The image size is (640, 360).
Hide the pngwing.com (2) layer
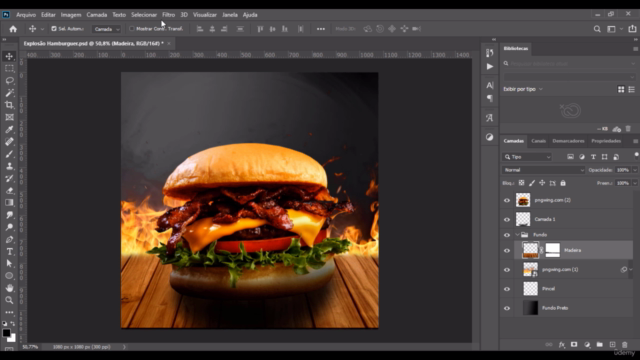point(507,200)
